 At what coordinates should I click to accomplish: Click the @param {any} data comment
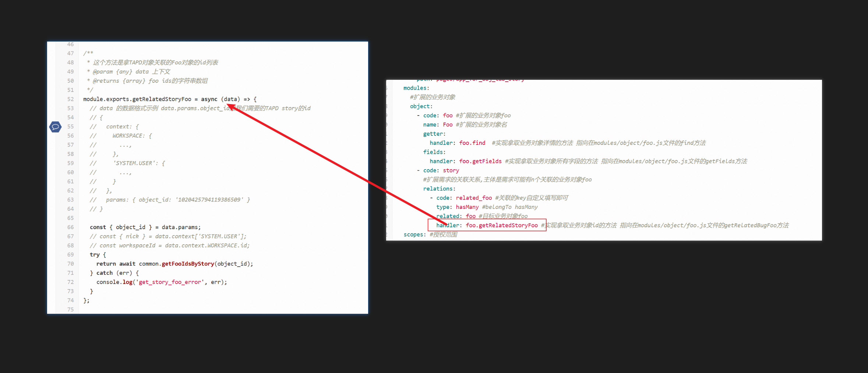[x=121, y=72]
